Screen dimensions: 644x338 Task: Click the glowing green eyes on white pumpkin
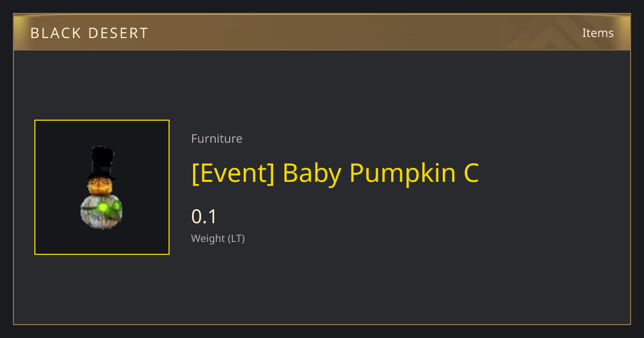tap(108, 207)
